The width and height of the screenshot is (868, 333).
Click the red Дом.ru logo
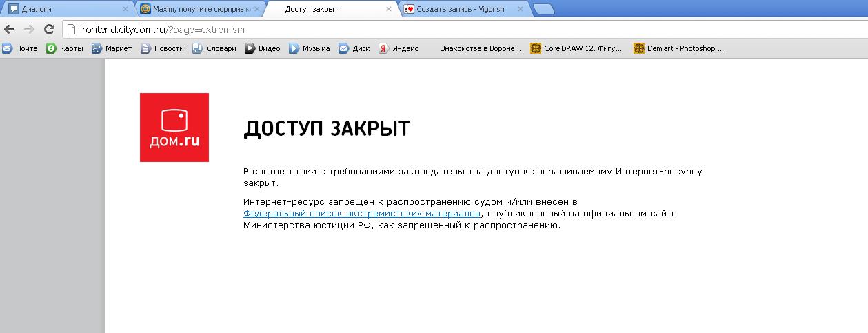coord(174,128)
